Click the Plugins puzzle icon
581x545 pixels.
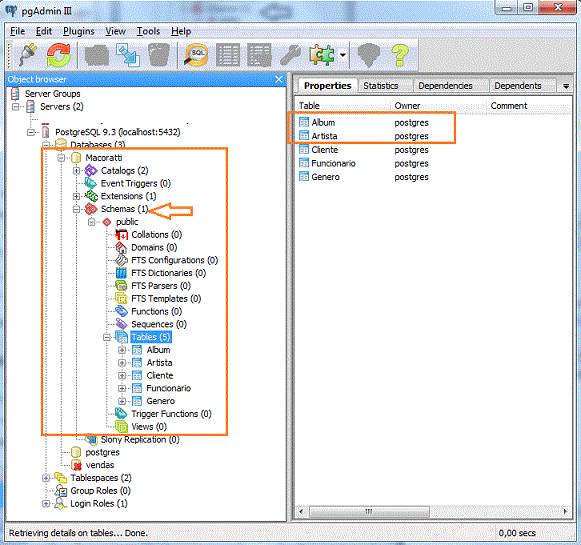(x=322, y=55)
